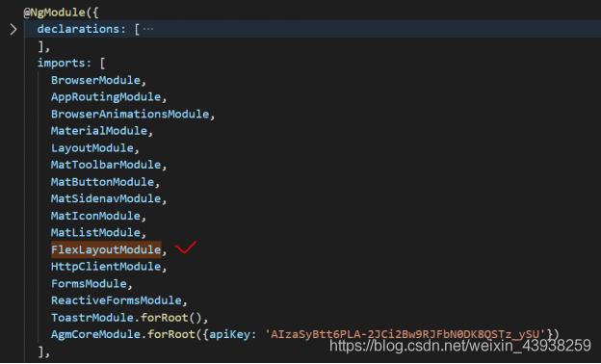This screenshot has width=601, height=364.
Task: Select the highlighted FlexLayoutModule text
Action: (x=106, y=249)
